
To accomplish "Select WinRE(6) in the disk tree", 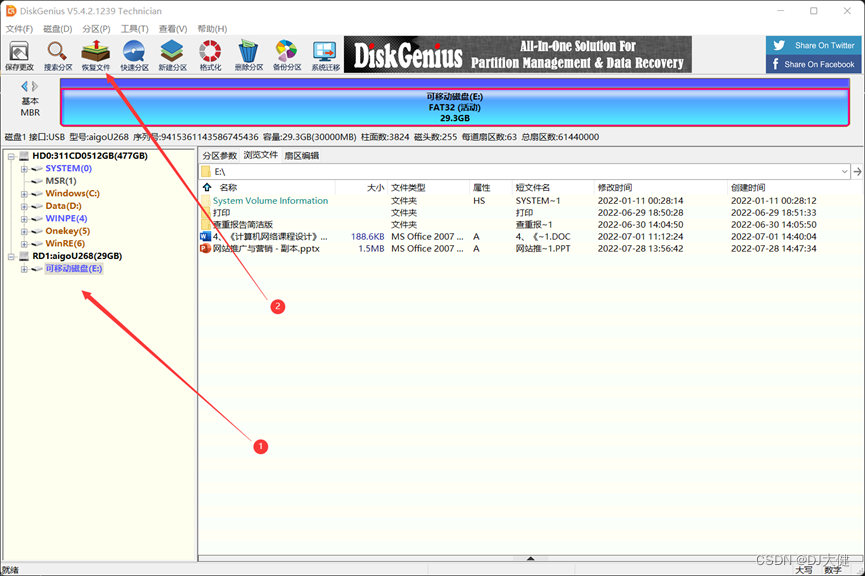I will click(x=65, y=243).
